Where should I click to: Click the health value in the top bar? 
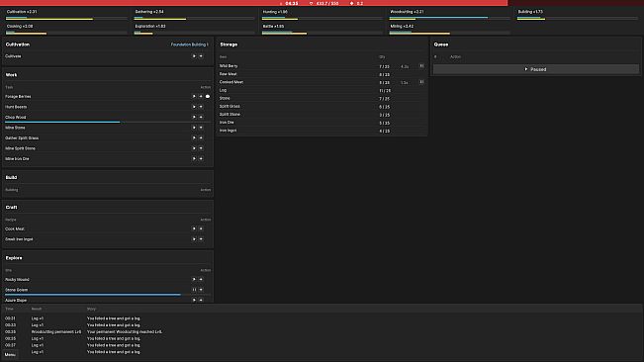[327, 3]
